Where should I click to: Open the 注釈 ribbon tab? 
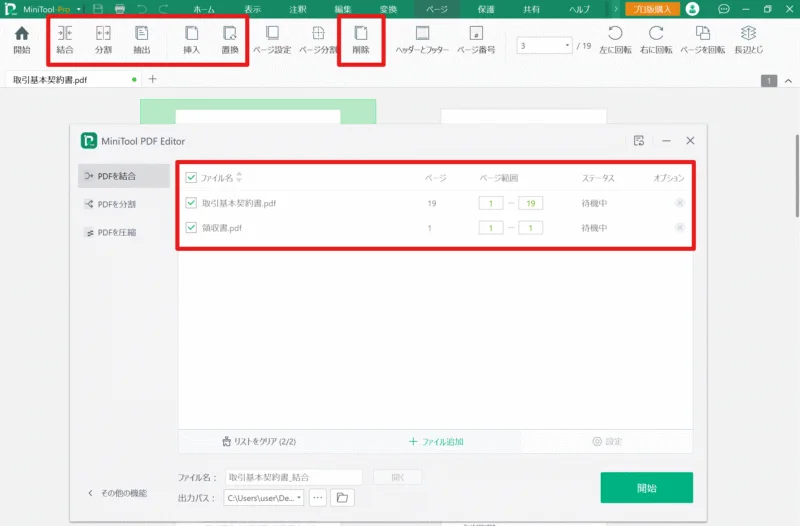click(297, 9)
